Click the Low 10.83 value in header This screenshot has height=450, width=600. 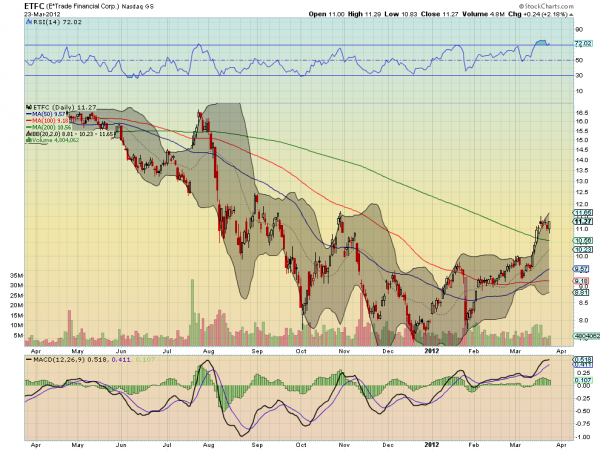tap(401, 14)
